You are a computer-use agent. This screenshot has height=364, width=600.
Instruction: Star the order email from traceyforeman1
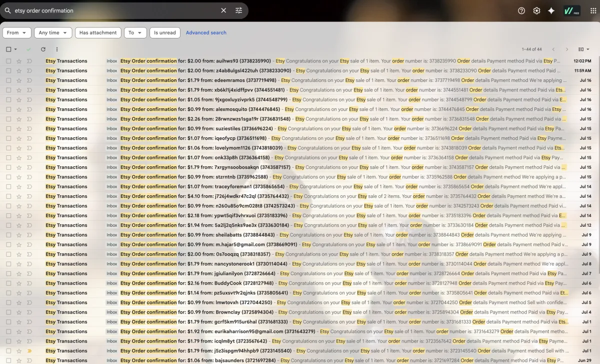tap(19, 187)
